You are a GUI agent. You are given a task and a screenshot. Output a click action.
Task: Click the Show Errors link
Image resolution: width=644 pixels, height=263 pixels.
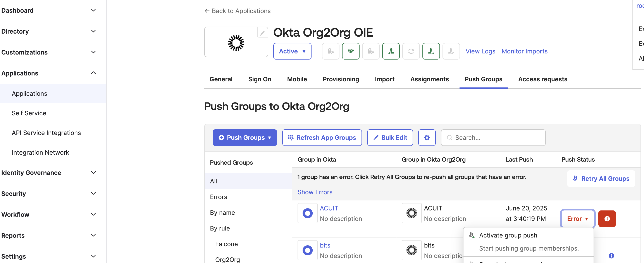(x=315, y=192)
